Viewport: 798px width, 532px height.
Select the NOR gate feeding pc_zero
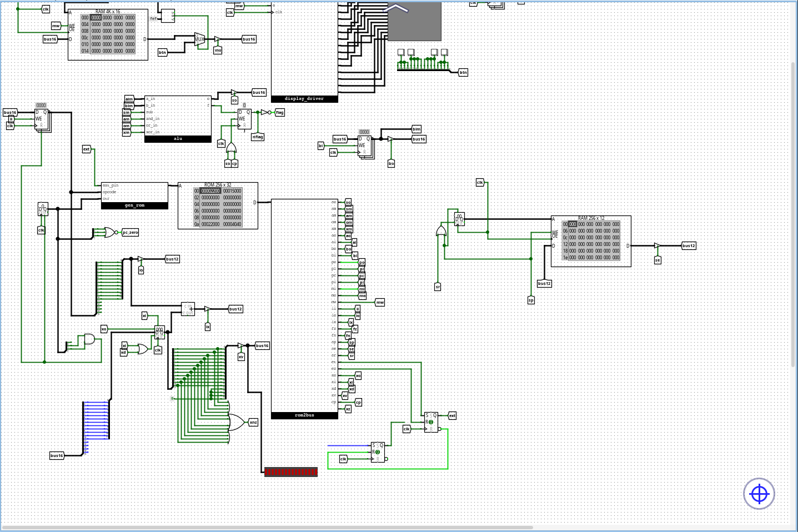pos(109,232)
